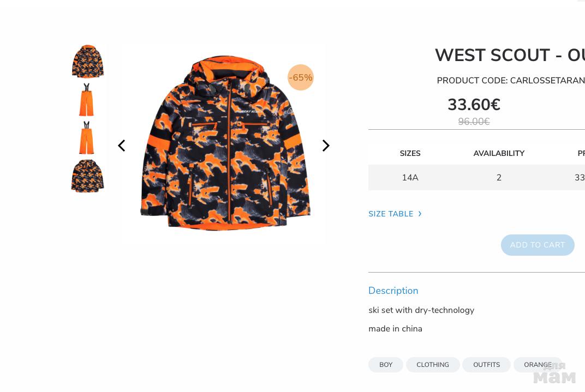Select the jacket back view thumbnail
Screen dimensions: 585x392
(x=87, y=176)
